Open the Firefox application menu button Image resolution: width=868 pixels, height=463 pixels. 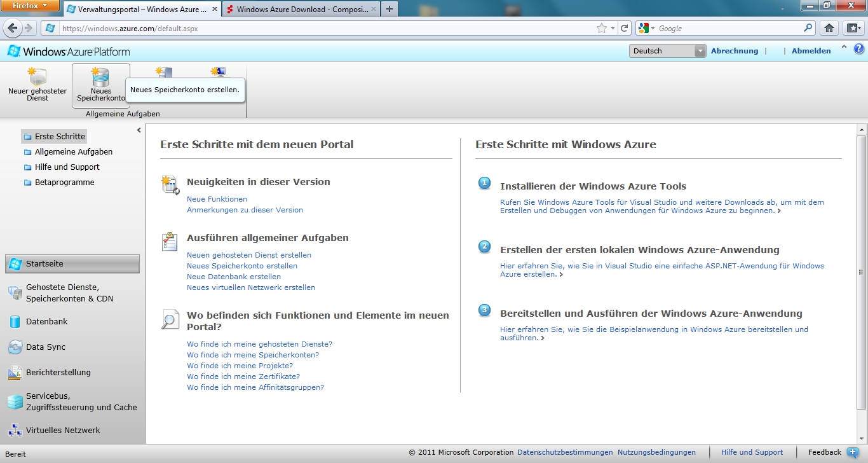[30, 6]
